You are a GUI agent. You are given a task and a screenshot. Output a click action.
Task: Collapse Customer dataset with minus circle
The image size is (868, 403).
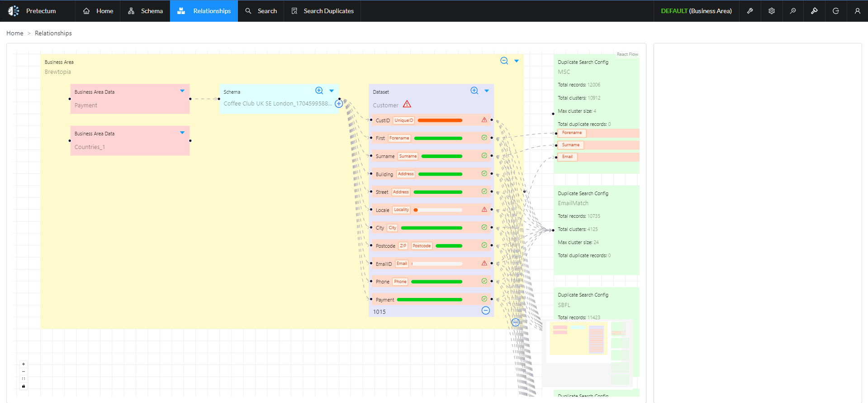pyautogui.click(x=485, y=311)
